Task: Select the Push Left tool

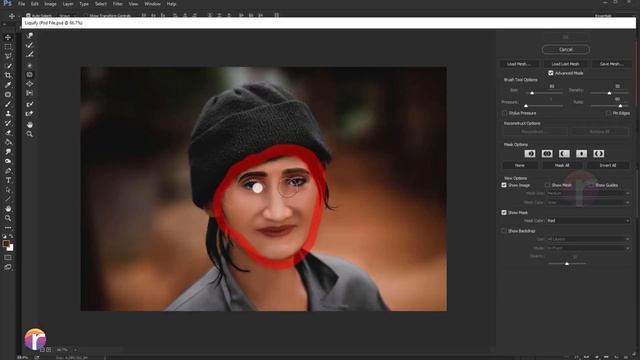Action: (x=30, y=93)
